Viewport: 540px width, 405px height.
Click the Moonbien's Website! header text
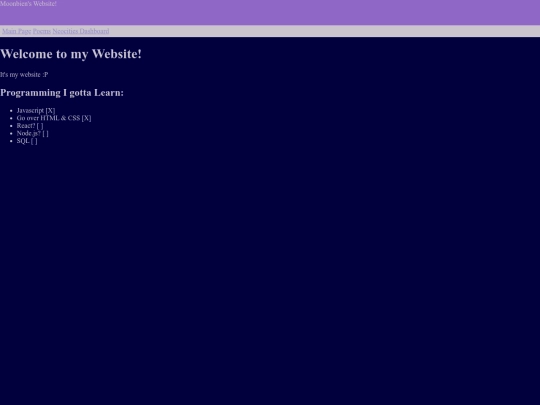click(x=28, y=4)
